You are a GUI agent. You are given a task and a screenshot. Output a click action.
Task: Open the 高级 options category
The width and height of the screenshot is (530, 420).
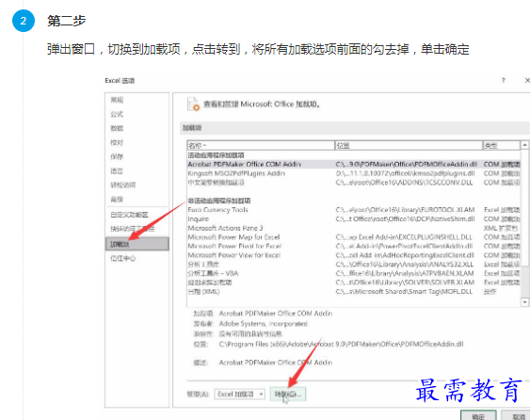(x=117, y=200)
